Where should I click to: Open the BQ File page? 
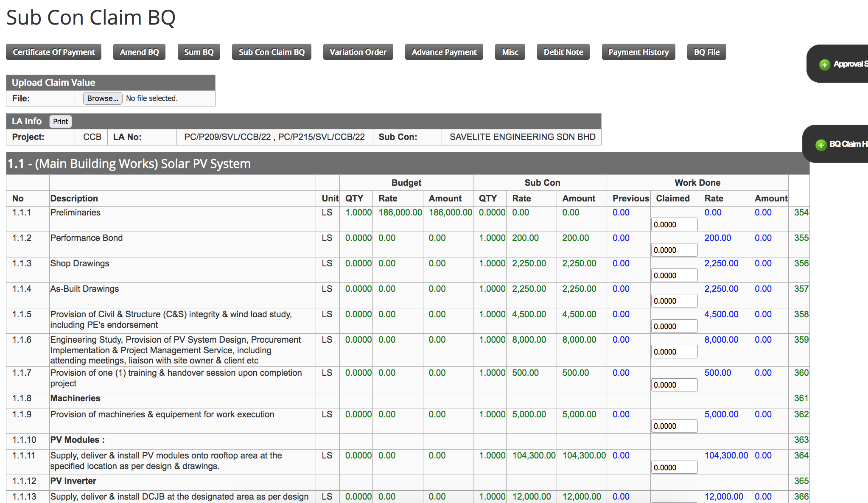pos(706,52)
